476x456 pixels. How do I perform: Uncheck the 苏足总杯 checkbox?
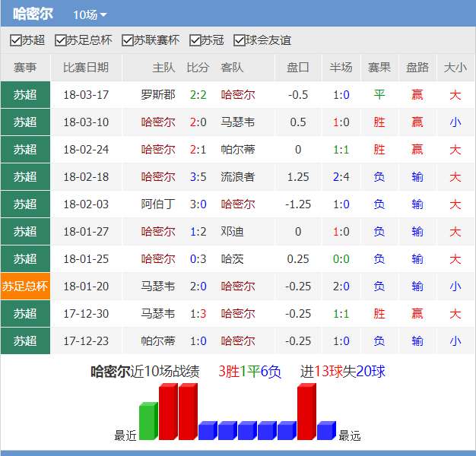60,40
